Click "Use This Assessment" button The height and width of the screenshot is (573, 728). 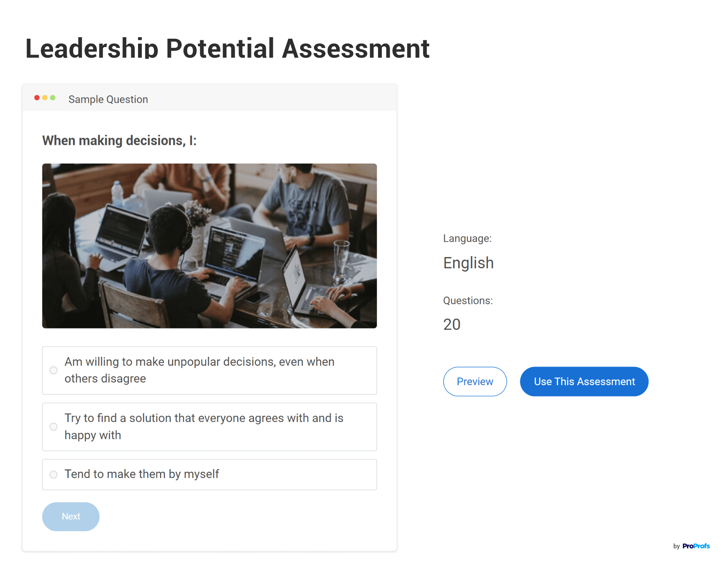584,381
